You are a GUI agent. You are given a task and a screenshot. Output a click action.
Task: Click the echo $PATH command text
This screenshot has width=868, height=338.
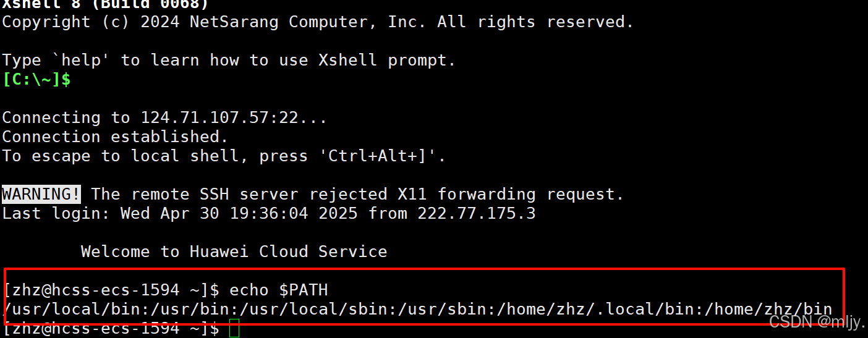279,290
